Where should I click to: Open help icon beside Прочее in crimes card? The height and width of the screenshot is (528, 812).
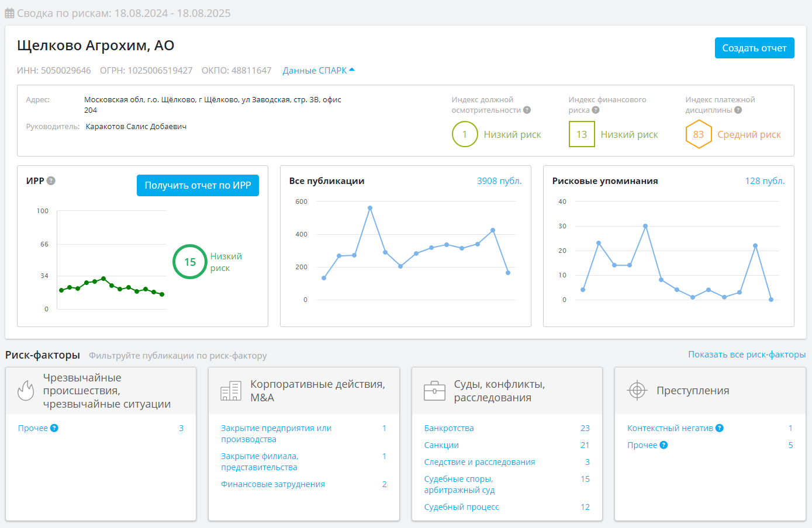click(664, 445)
